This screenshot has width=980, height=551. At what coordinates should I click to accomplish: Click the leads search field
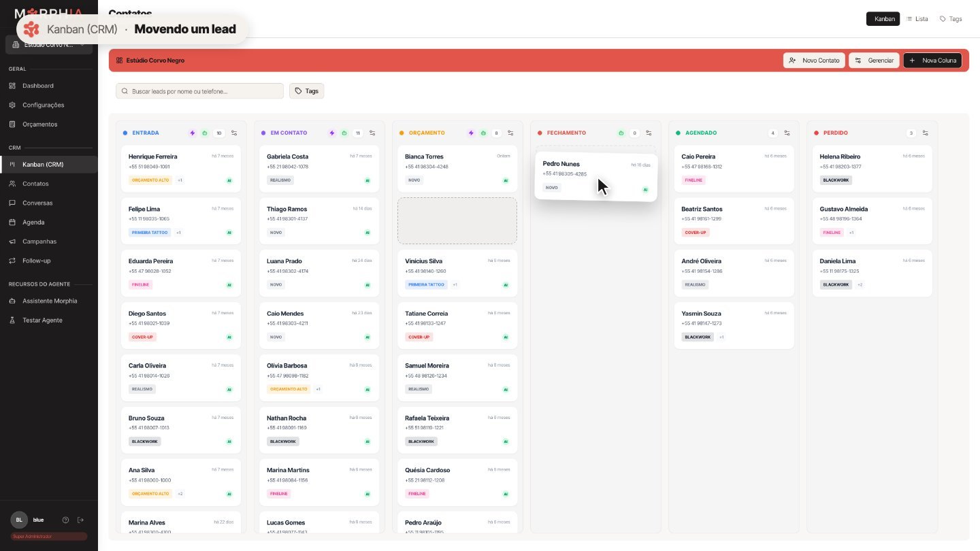click(199, 91)
